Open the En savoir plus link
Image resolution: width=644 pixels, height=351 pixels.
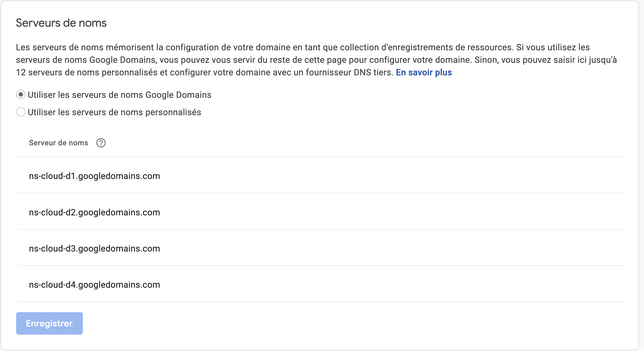(x=424, y=72)
